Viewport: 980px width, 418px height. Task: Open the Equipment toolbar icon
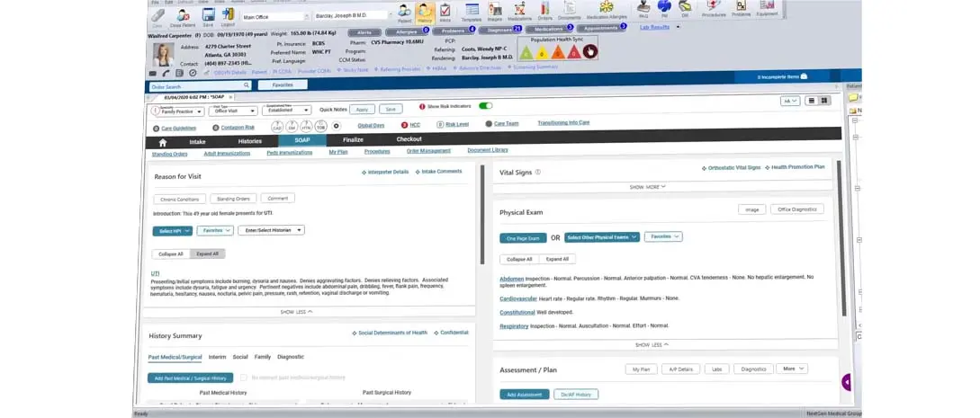click(766, 9)
